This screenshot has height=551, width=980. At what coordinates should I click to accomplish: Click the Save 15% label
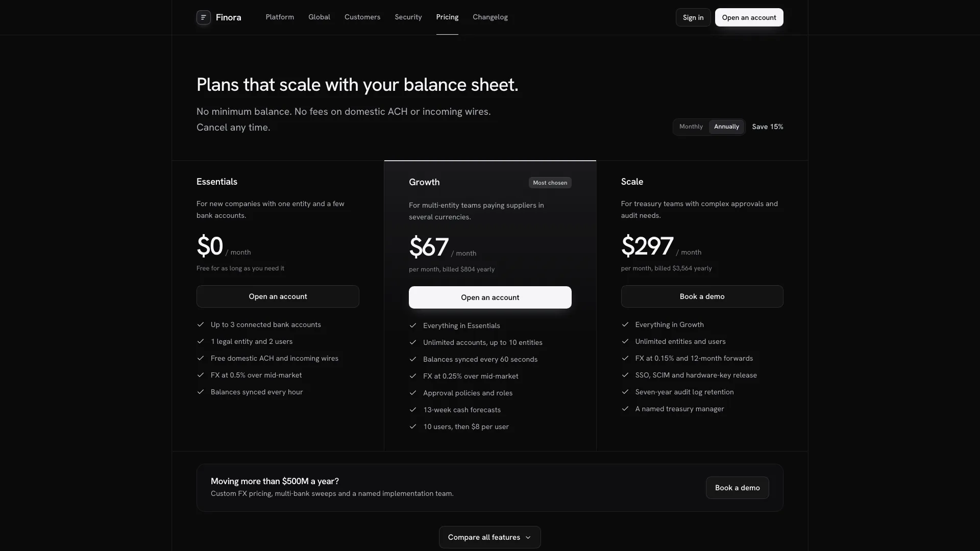point(767,127)
